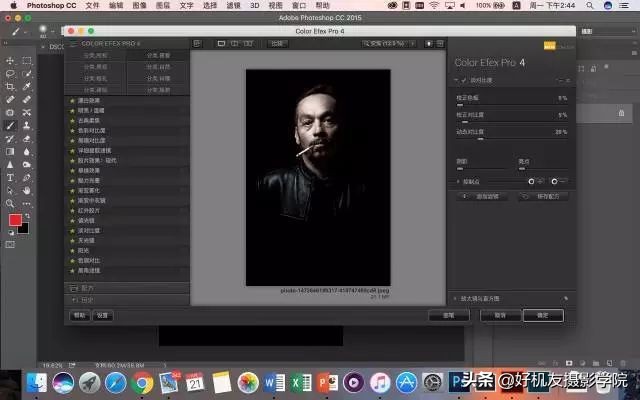Select the Clone Stamp tool

tap(27, 125)
